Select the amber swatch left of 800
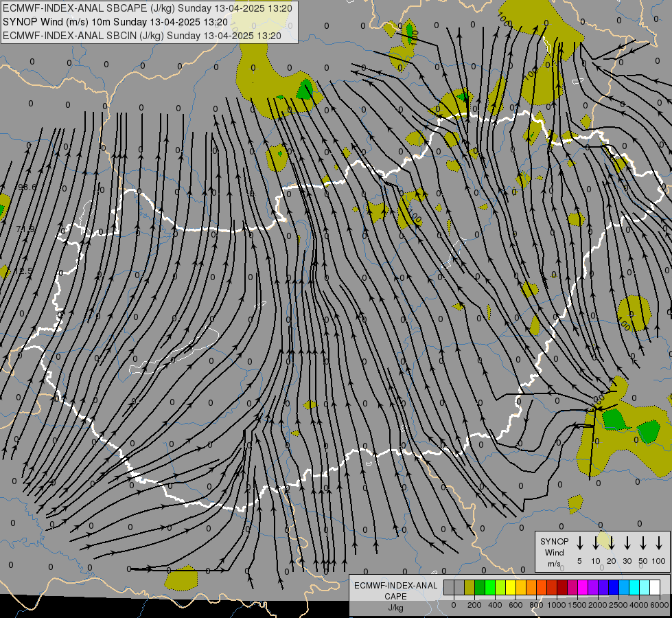The image size is (672, 618). (x=531, y=587)
